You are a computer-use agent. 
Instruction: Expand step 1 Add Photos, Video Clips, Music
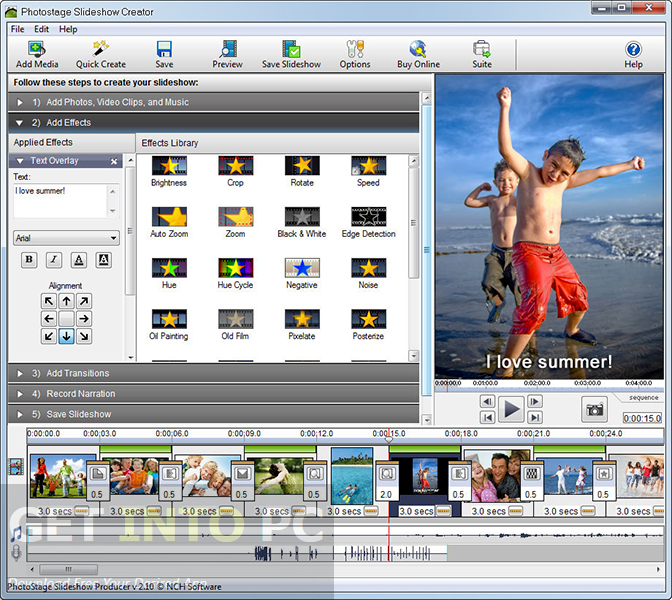coord(213,102)
